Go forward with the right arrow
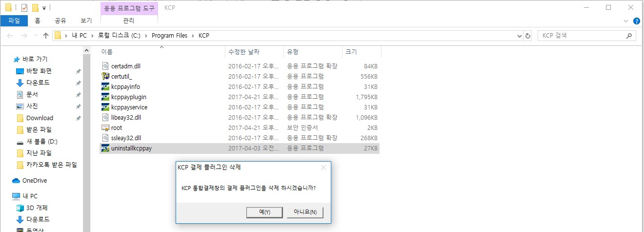 pyautogui.click(x=24, y=36)
